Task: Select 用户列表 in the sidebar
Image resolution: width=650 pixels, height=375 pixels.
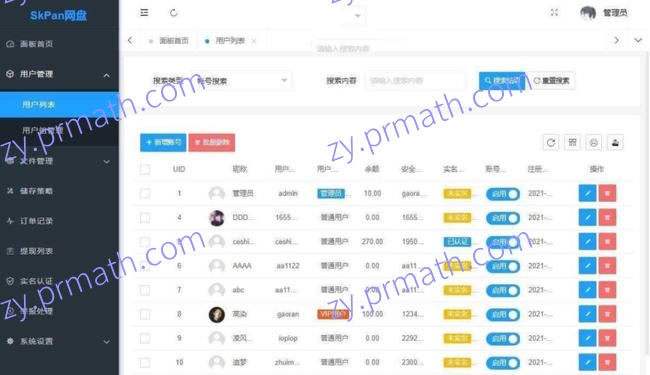Action: click(59, 104)
